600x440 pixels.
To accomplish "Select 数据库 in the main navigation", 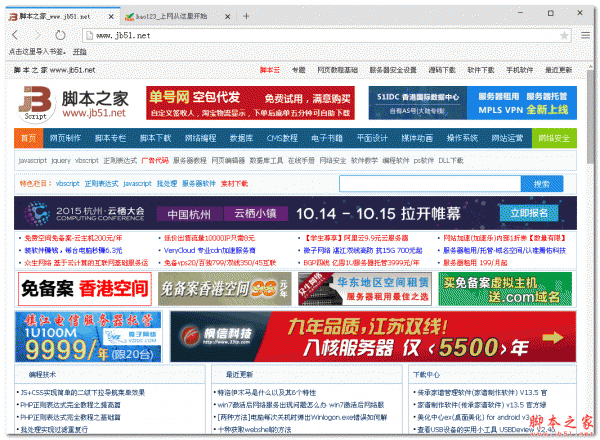I will pyautogui.click(x=241, y=138).
